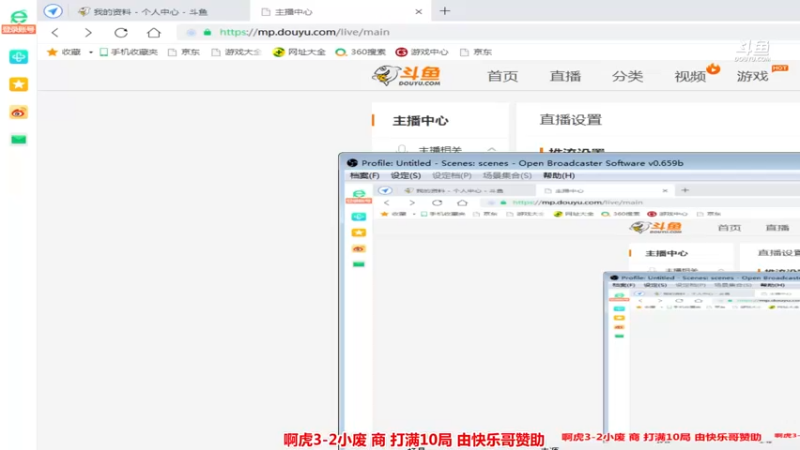The width and height of the screenshot is (800, 450).
Task: Open the OBS 设定档(P) menu
Action: click(452, 176)
